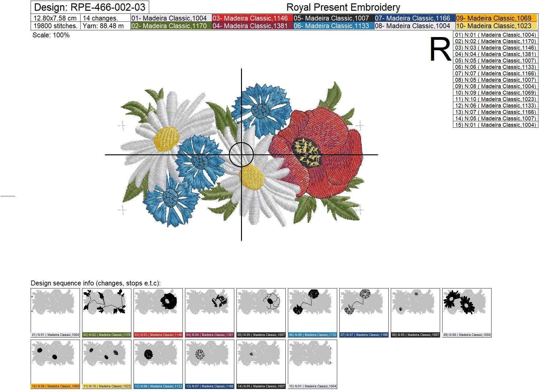Viewport: 539px width, 392px height.
Task: Show sequence thumbnail 14) N:05
Action: click(x=261, y=364)
